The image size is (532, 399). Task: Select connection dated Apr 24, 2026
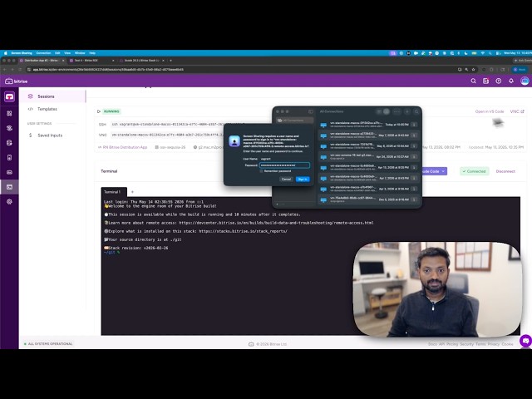point(368,157)
